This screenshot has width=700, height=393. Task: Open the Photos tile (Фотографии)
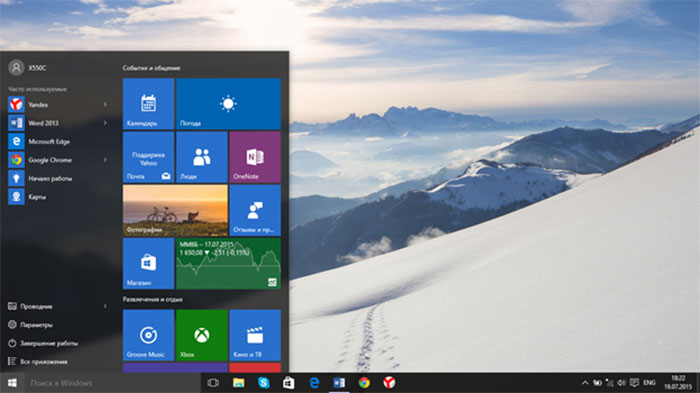(x=175, y=210)
